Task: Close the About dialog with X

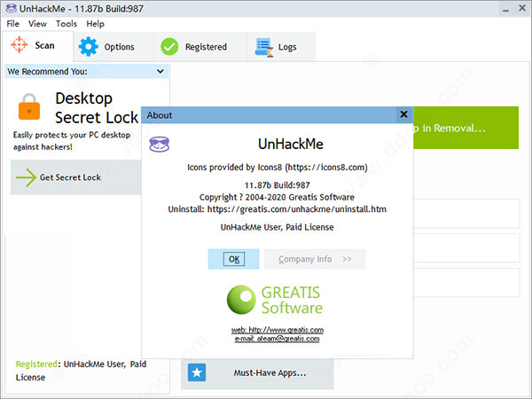Action: 403,114
